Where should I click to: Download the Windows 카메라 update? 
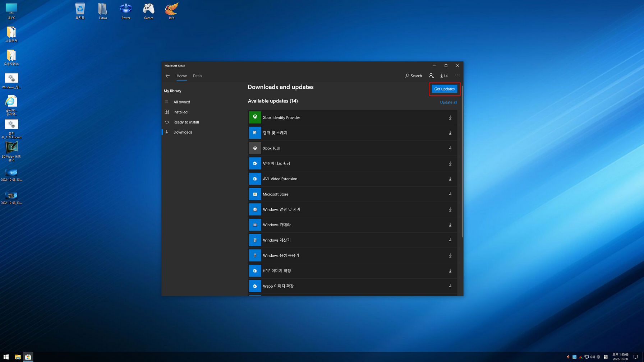(x=450, y=225)
